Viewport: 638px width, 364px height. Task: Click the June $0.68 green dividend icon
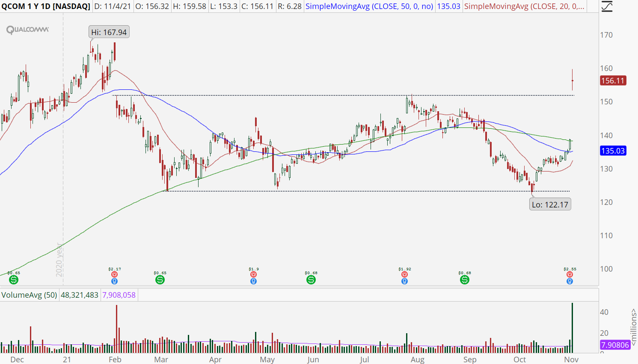point(311,280)
